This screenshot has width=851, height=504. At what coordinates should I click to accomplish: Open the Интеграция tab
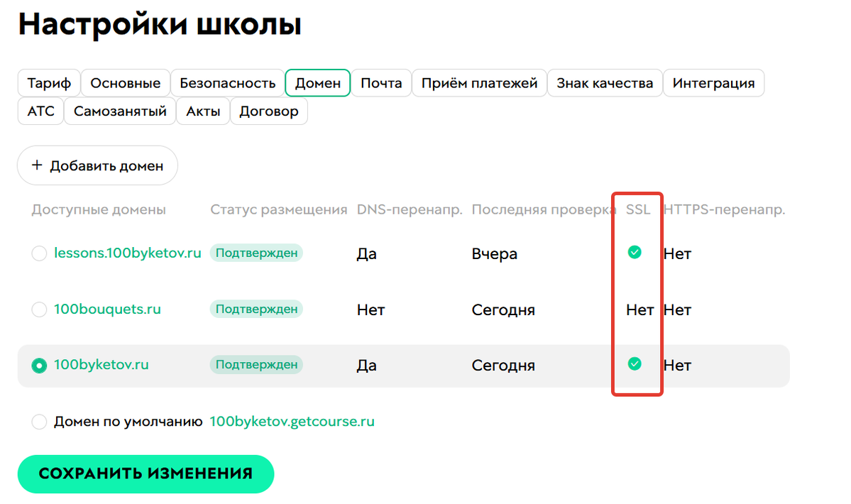[x=714, y=83]
